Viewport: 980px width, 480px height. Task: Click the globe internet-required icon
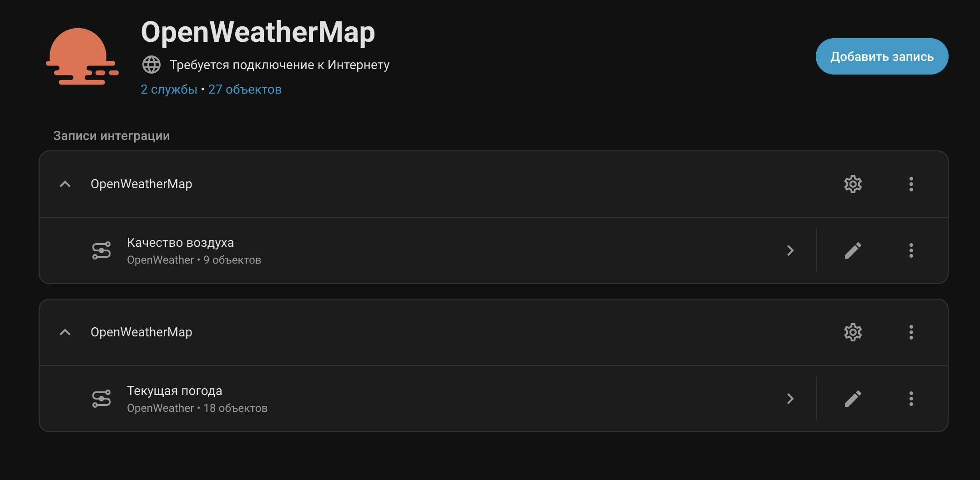pyautogui.click(x=152, y=65)
